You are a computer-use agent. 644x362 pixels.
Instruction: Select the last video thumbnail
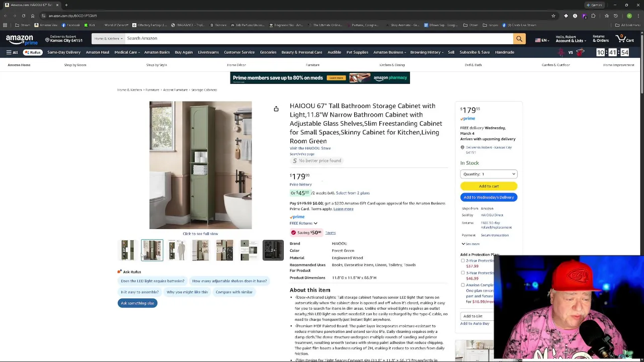[273, 250]
